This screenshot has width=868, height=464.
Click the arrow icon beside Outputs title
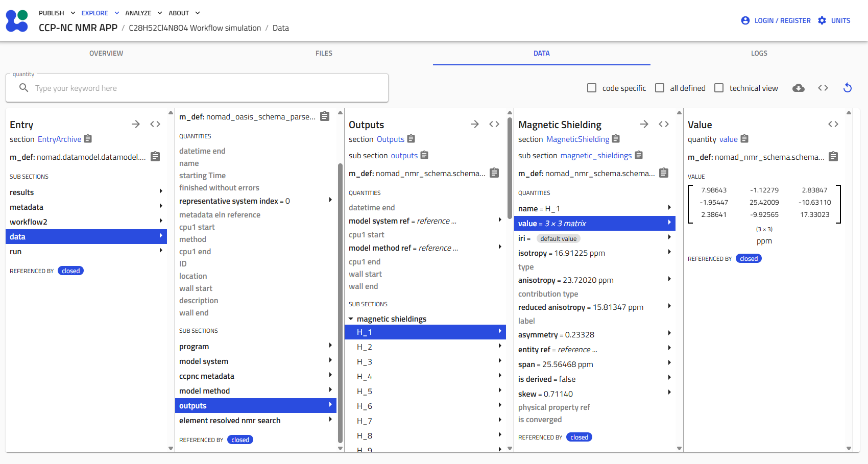click(x=475, y=124)
